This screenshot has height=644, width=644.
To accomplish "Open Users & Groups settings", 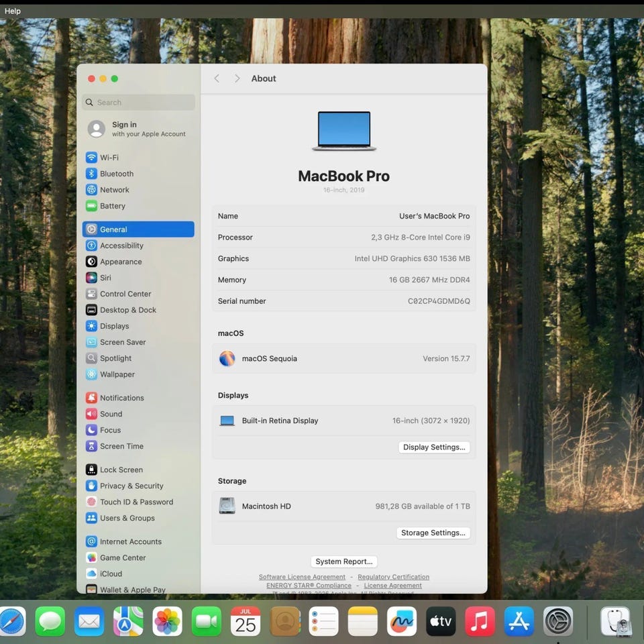I will [x=138, y=518].
